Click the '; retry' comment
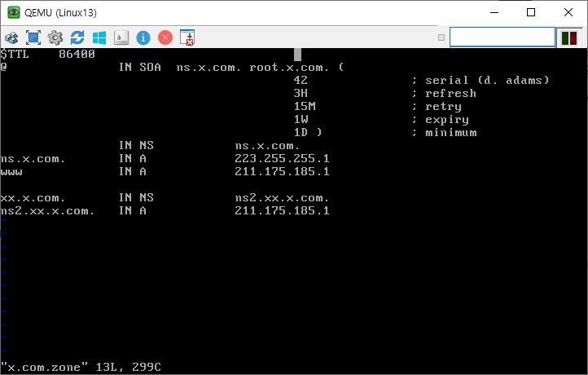This screenshot has height=375, width=588. (437, 107)
